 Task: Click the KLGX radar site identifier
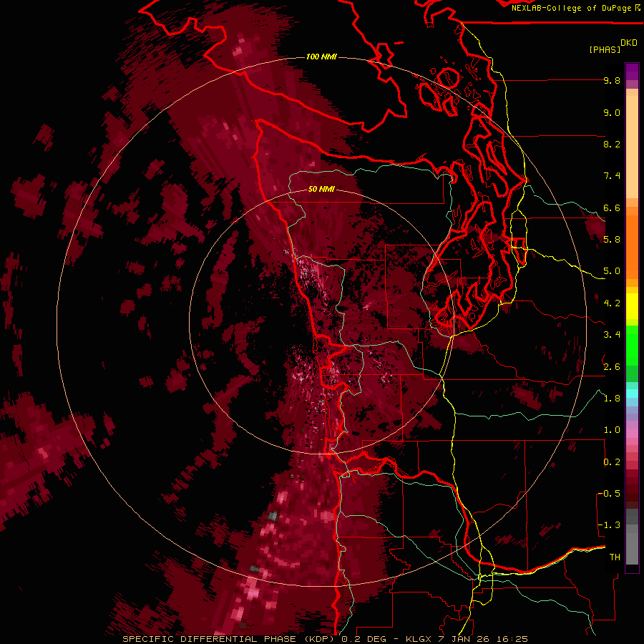click(418, 639)
